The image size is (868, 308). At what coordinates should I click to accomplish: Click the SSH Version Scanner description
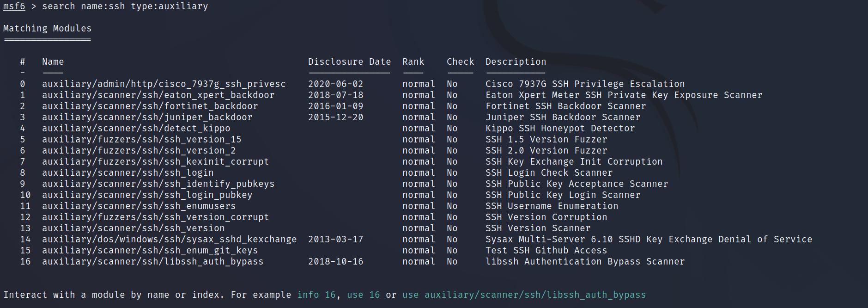click(x=538, y=228)
